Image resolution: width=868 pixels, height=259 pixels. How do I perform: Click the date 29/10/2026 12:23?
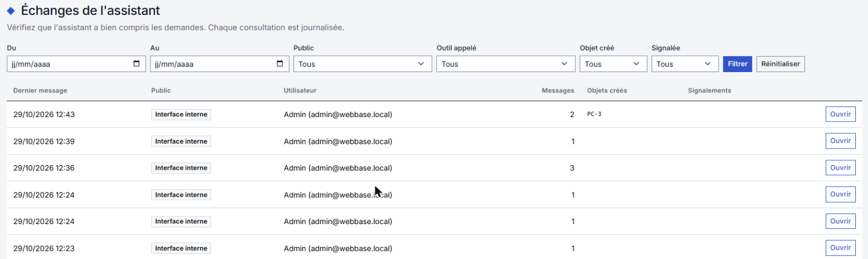pos(44,248)
